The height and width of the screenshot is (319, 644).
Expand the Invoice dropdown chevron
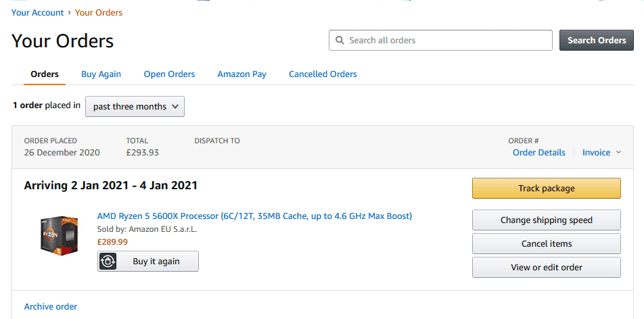point(618,153)
